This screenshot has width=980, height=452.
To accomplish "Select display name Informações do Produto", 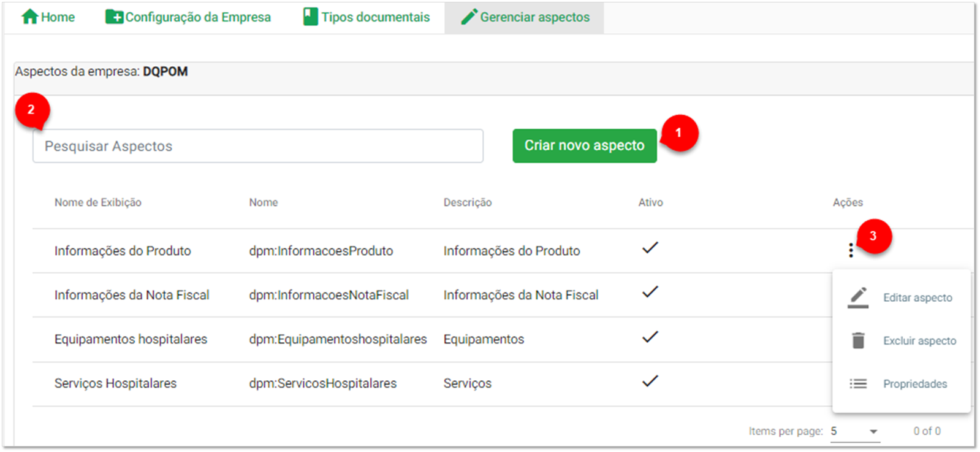I will (123, 251).
